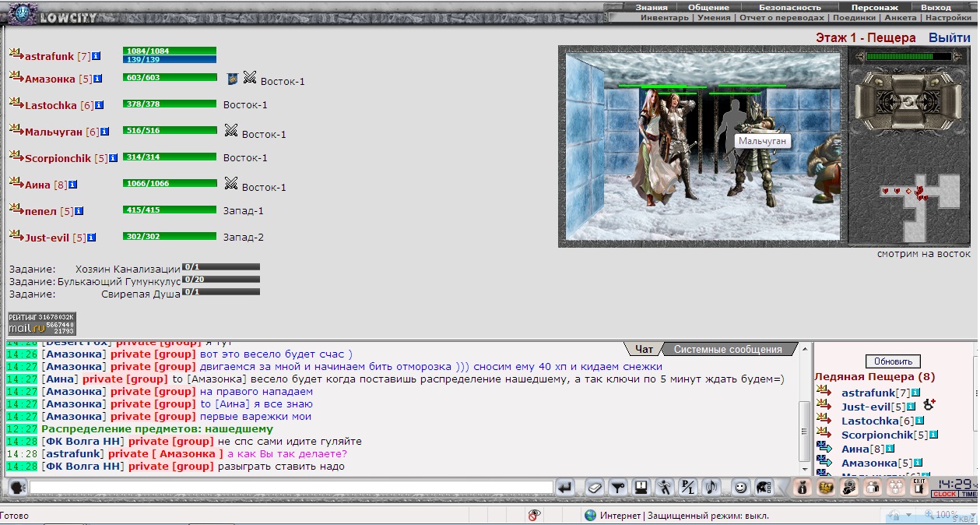980x525 pixels.
Task: Open the Знания menu
Action: point(651,7)
